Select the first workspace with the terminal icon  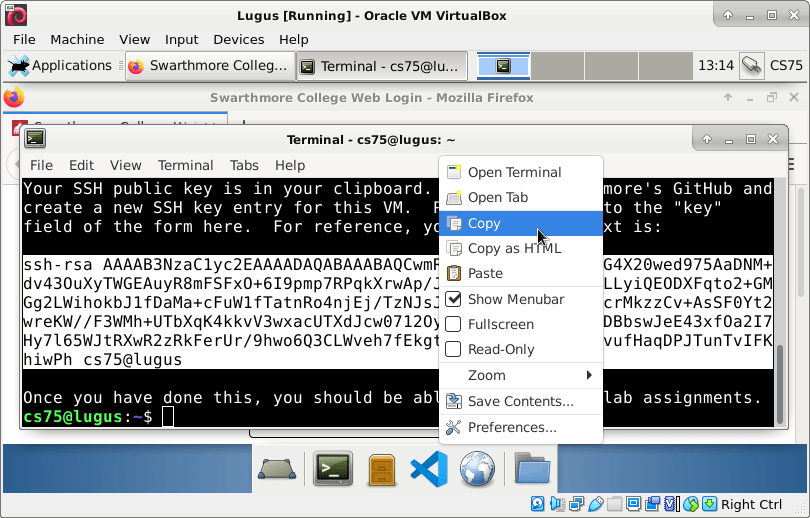pyautogui.click(x=503, y=66)
